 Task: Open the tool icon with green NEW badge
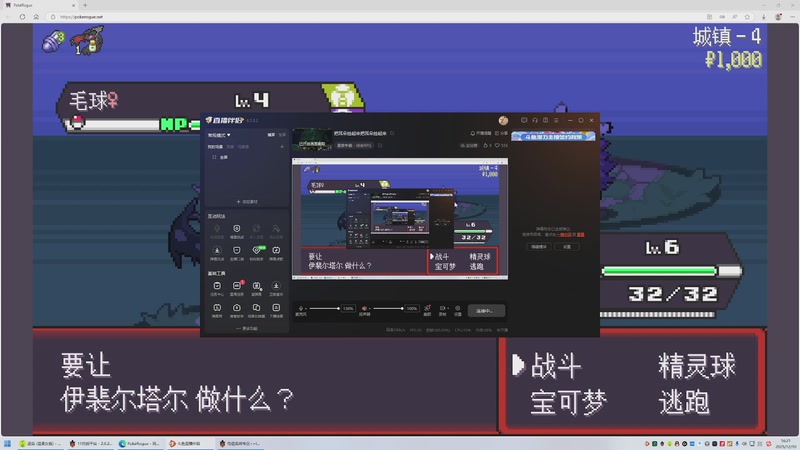click(257, 253)
